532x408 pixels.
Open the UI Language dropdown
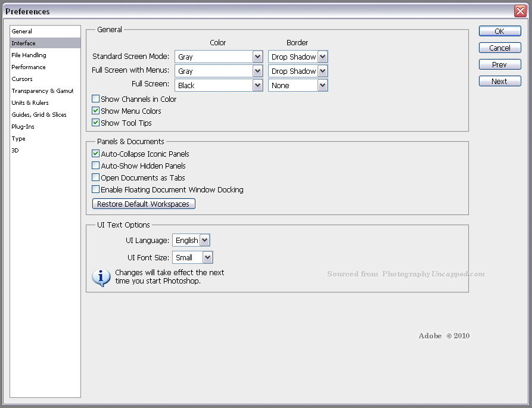pos(204,240)
